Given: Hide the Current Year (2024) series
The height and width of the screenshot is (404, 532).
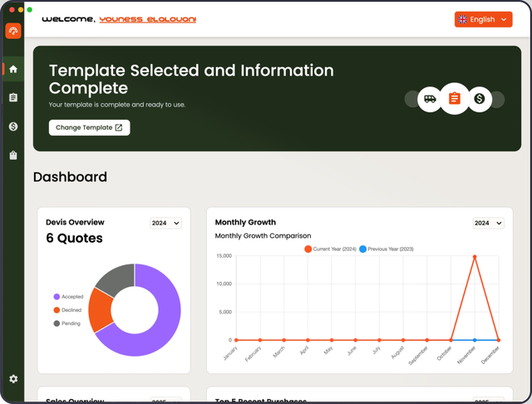Looking at the screenshot, I should coord(330,249).
